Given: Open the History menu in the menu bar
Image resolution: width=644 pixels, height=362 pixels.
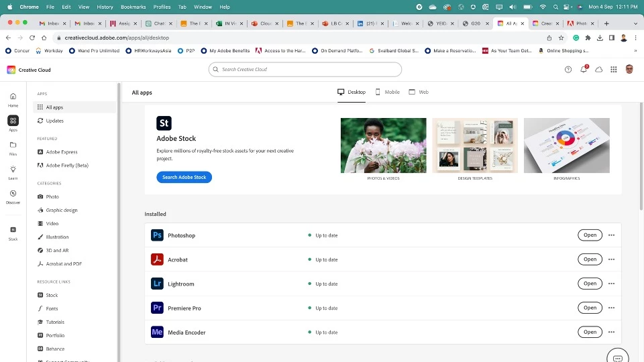Looking at the screenshot, I should click(x=105, y=7).
